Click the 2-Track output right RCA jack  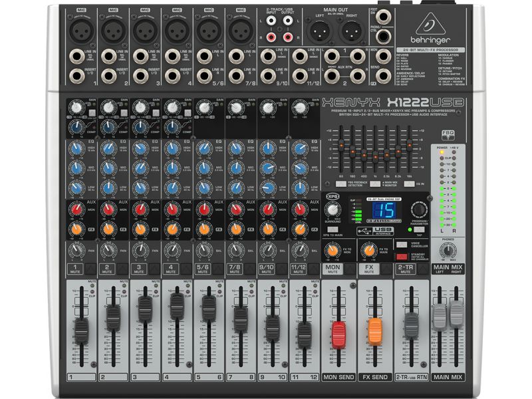(x=287, y=37)
